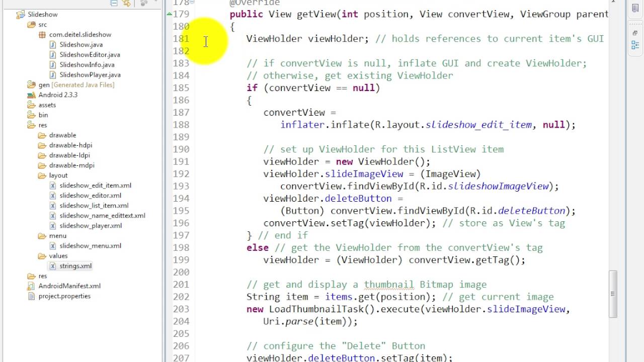Select the assets folder
Viewport: 644px width, 362px height.
point(47,105)
